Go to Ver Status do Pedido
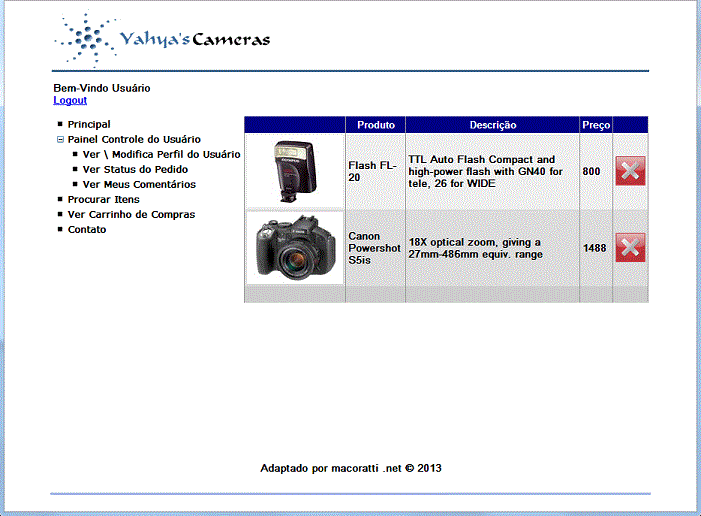This screenshot has width=701, height=516. click(x=135, y=169)
